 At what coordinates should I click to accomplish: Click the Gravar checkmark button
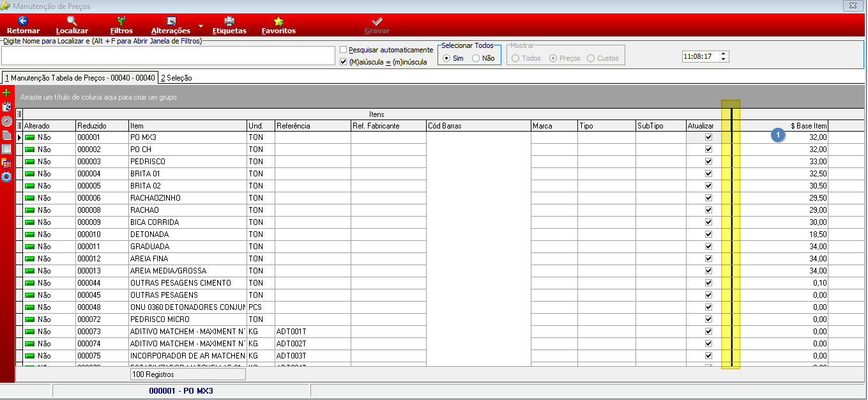click(x=377, y=26)
